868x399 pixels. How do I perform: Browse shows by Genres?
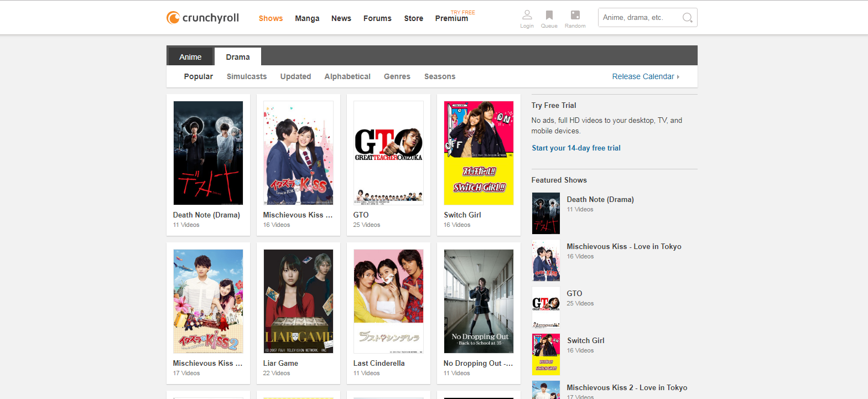pyautogui.click(x=397, y=76)
